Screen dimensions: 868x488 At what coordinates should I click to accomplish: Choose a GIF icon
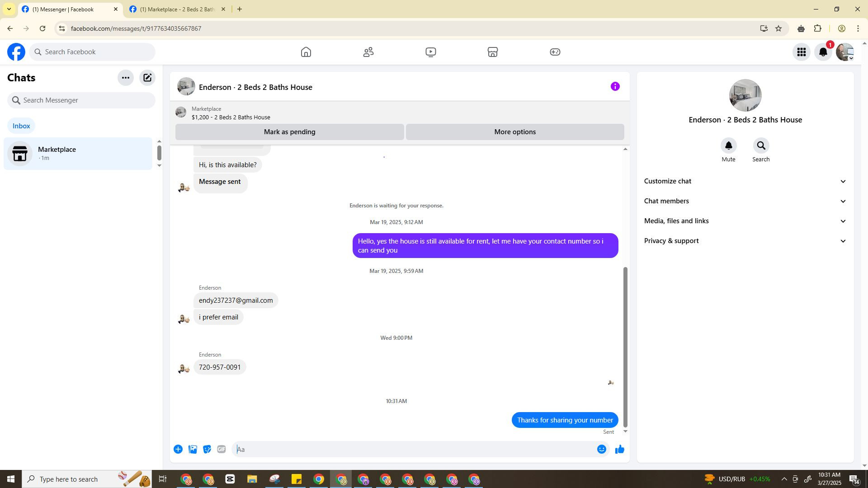pos(222,449)
